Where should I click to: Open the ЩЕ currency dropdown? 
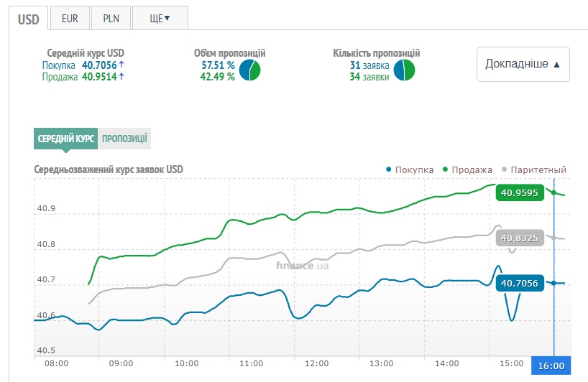click(x=160, y=18)
